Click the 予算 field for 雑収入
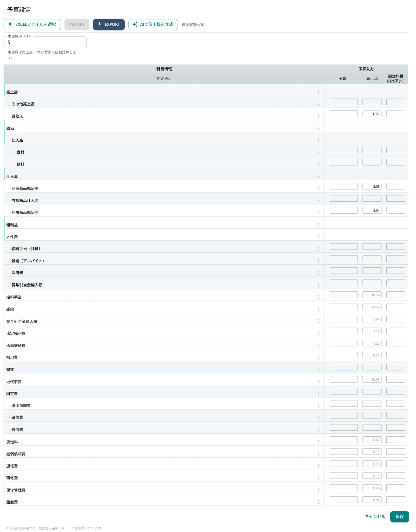416x532 pixels. (x=343, y=114)
